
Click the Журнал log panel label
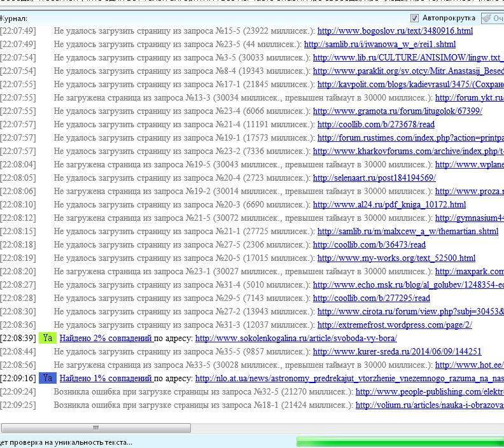[x=13, y=19]
